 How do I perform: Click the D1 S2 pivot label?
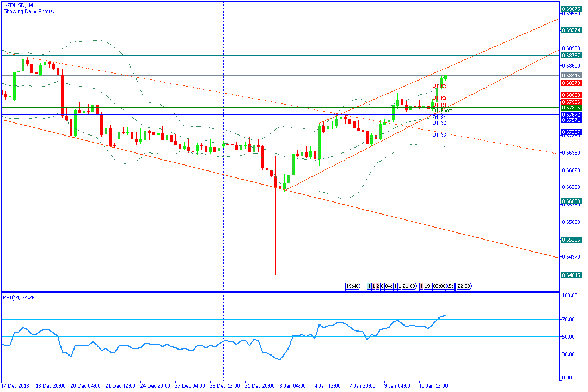click(x=439, y=122)
